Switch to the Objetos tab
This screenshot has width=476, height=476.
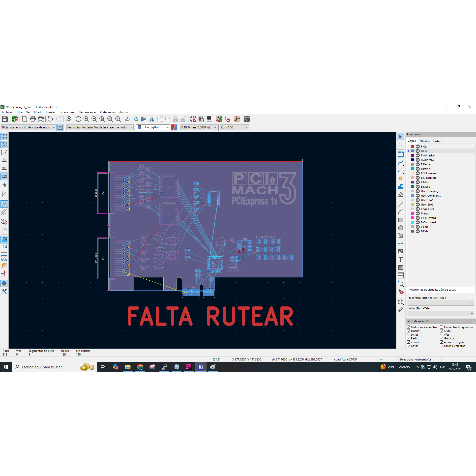(x=424, y=141)
